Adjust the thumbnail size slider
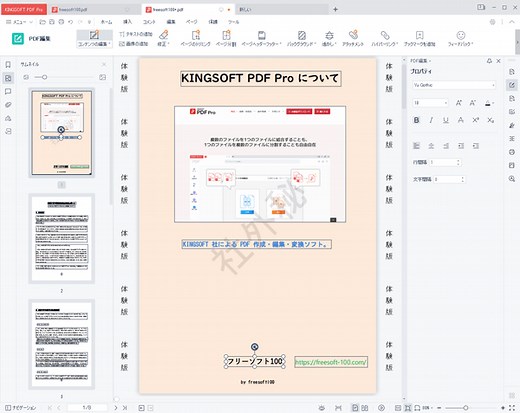This screenshot has height=413, width=520. (x=44, y=77)
